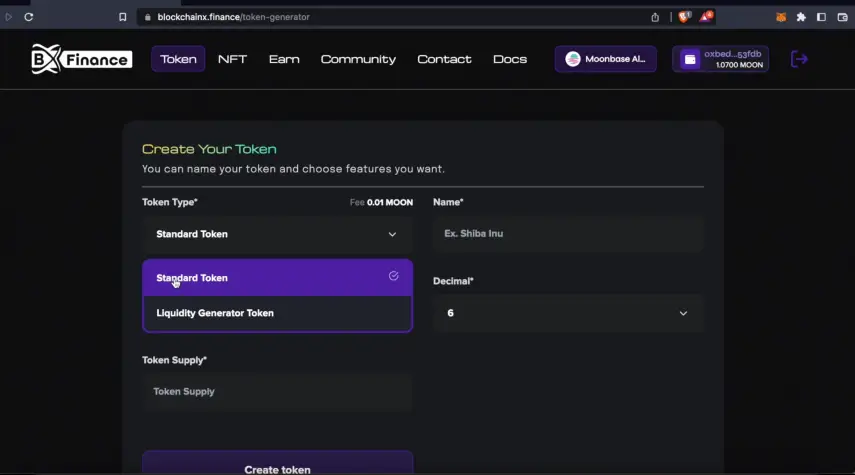This screenshot has width=855, height=475.
Task: Open the Docs link
Action: coord(509,59)
